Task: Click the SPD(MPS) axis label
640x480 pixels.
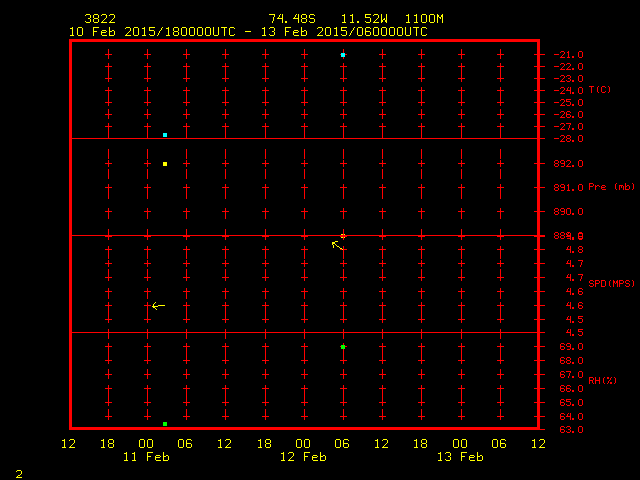Action: [611, 284]
